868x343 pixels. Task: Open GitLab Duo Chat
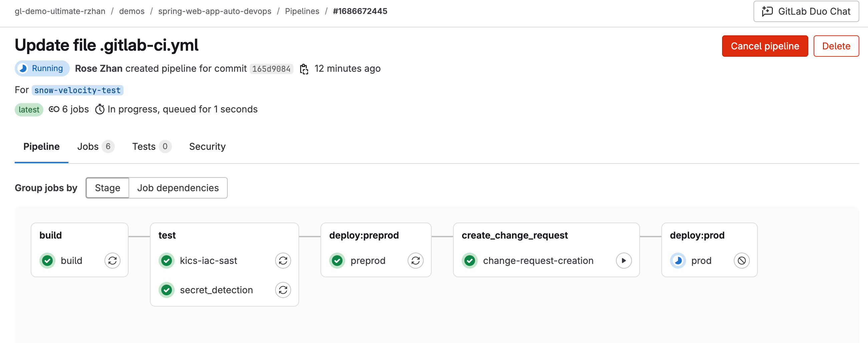point(806,11)
